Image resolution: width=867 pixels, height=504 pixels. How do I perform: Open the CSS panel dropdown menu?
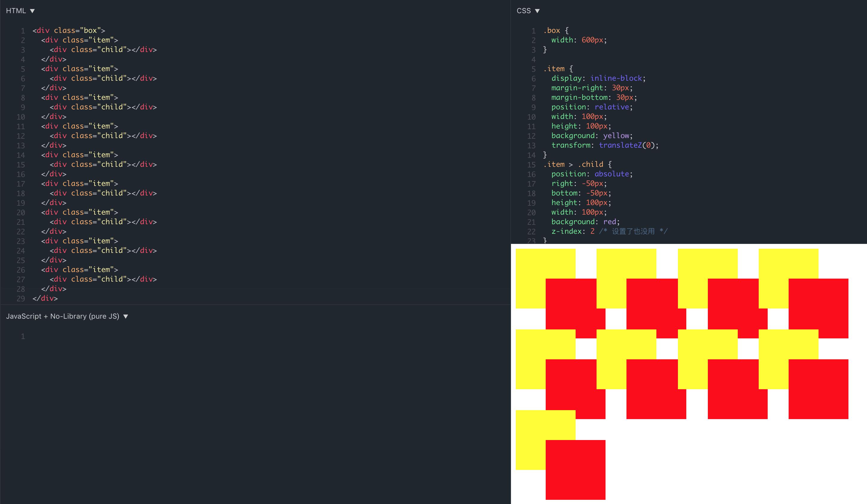click(x=538, y=11)
